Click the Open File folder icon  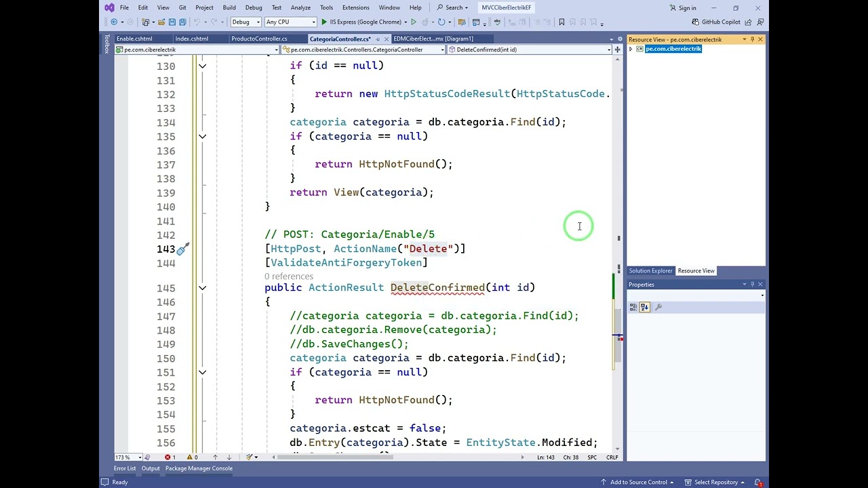click(161, 22)
